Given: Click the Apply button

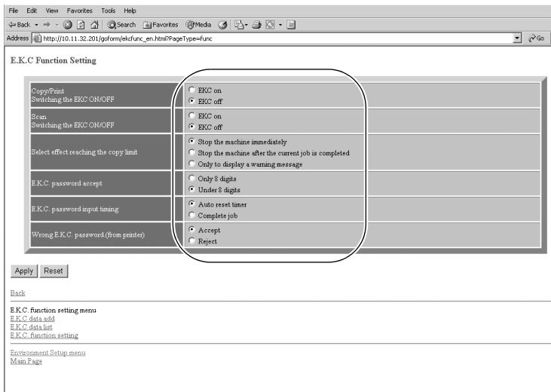Looking at the screenshot, I should (24, 271).
